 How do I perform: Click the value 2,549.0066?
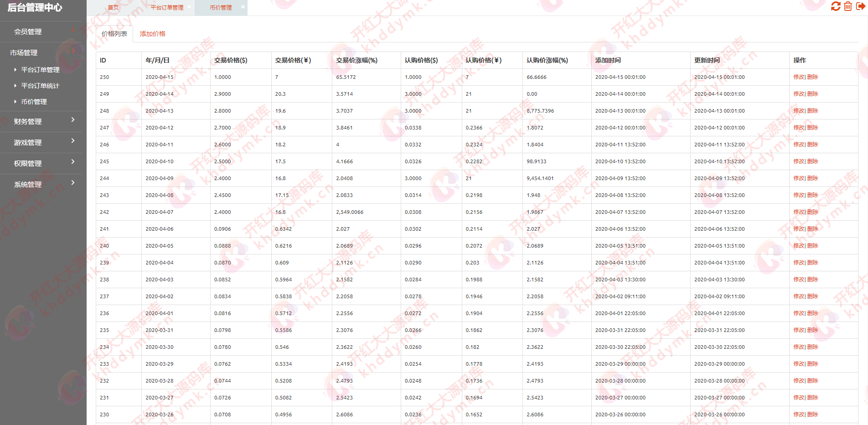click(350, 212)
